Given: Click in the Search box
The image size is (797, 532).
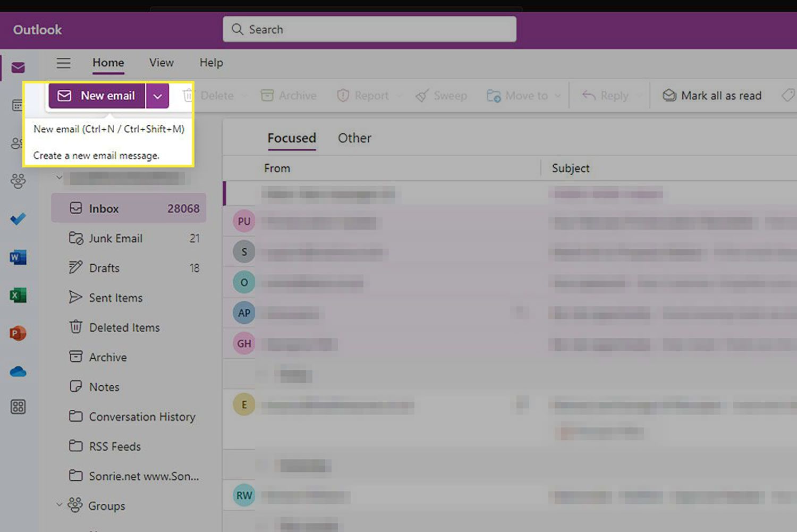Looking at the screenshot, I should (x=369, y=29).
